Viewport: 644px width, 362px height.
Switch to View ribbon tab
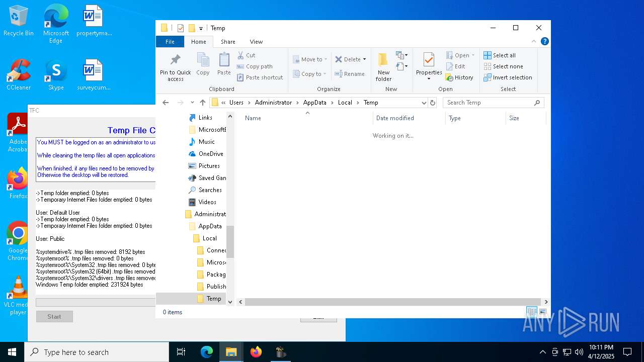[256, 42]
